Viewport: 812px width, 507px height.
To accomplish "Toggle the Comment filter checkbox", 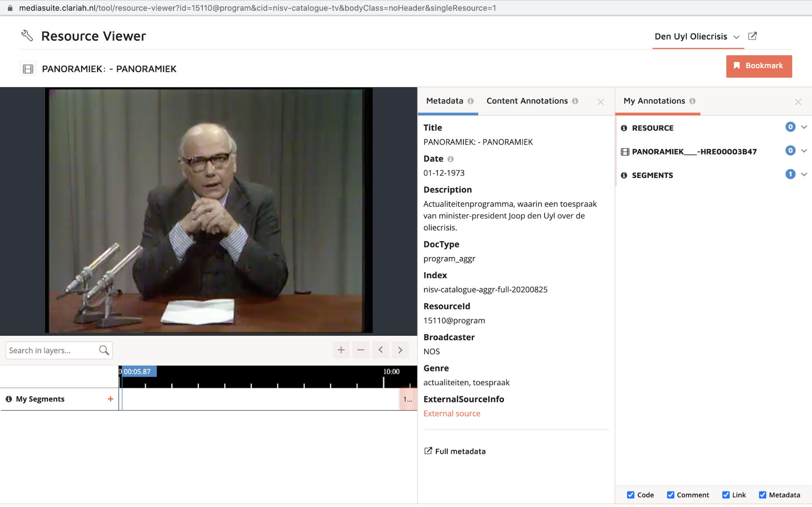I will tap(670, 495).
